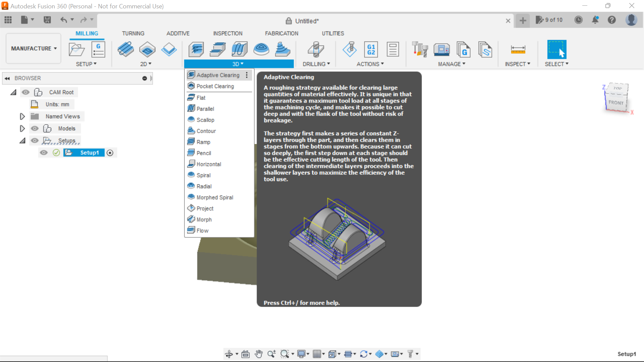The width and height of the screenshot is (644, 362).
Task: Add a new design tab with plus button
Action: pos(522,20)
